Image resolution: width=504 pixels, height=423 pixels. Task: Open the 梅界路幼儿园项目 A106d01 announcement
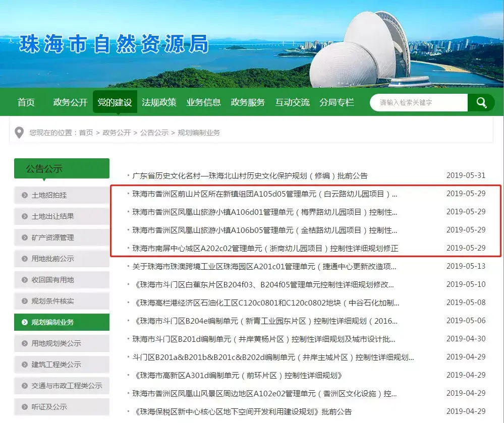[x=264, y=212]
